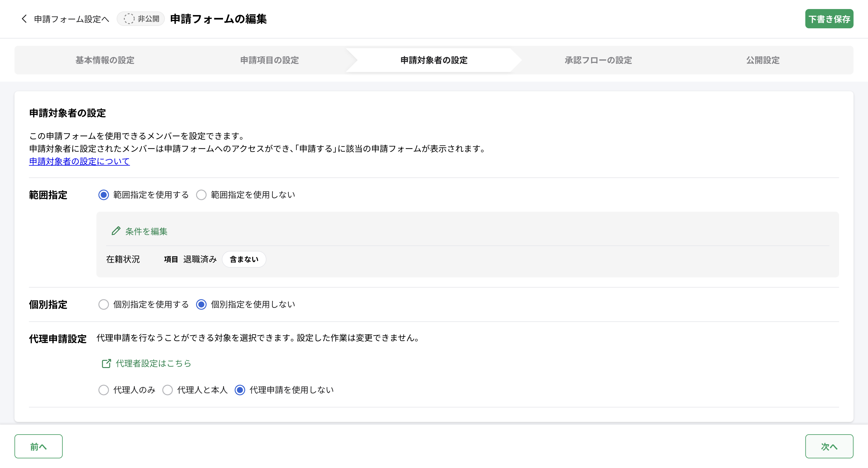Click the back chevron arrow icon

pos(24,19)
